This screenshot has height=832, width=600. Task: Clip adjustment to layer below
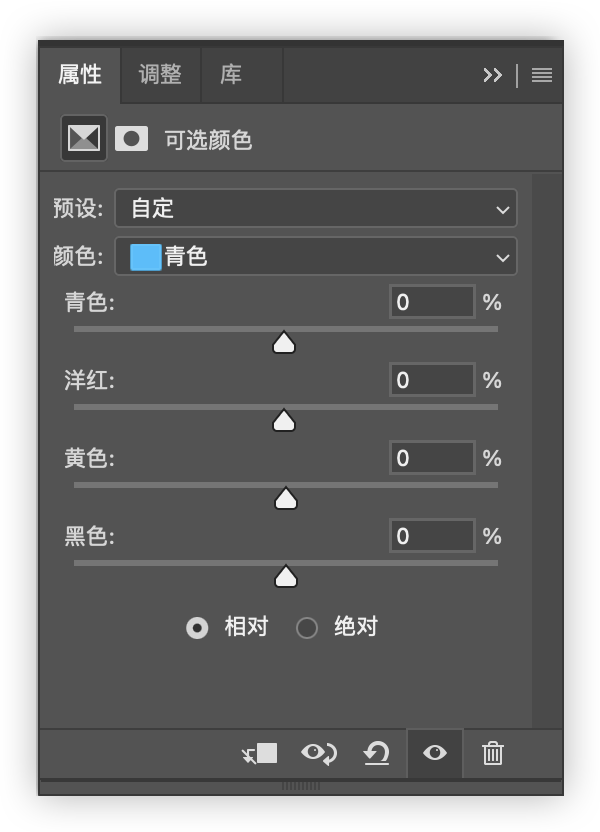tap(260, 753)
